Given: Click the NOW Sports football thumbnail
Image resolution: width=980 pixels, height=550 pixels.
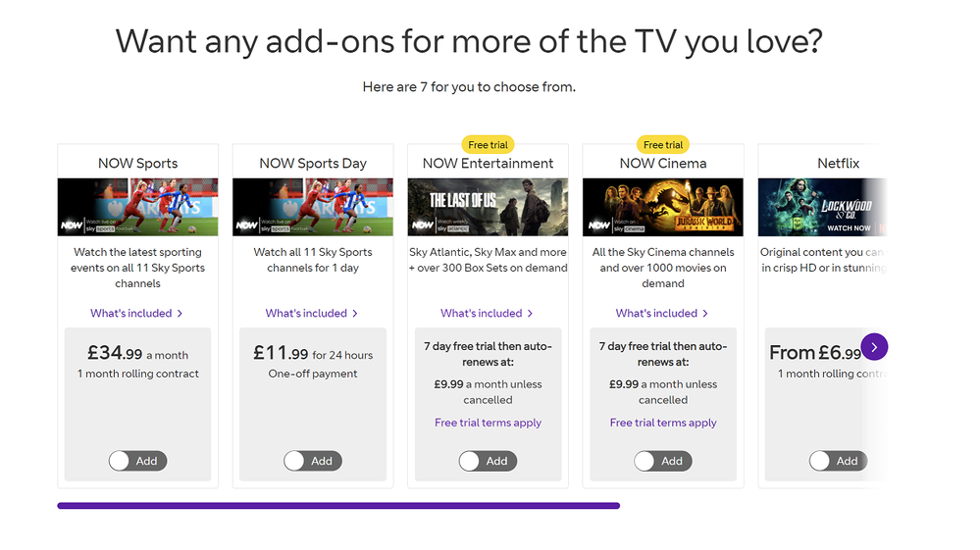Looking at the screenshot, I should pyautogui.click(x=138, y=207).
